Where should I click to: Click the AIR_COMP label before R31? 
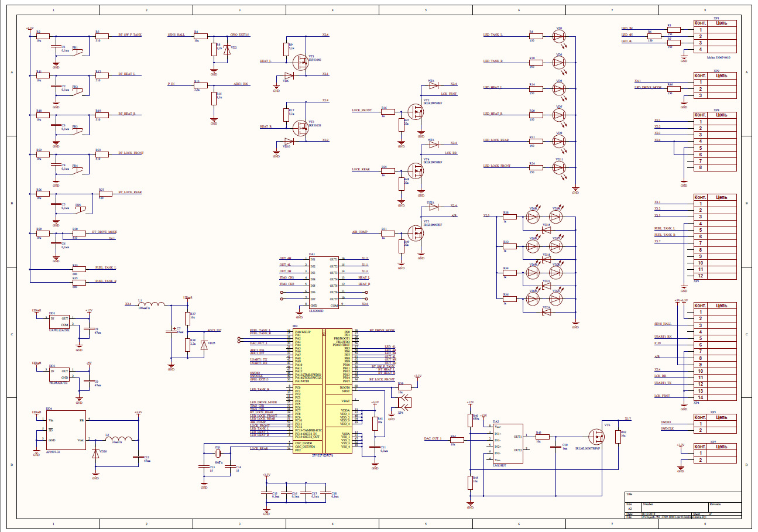pos(359,232)
